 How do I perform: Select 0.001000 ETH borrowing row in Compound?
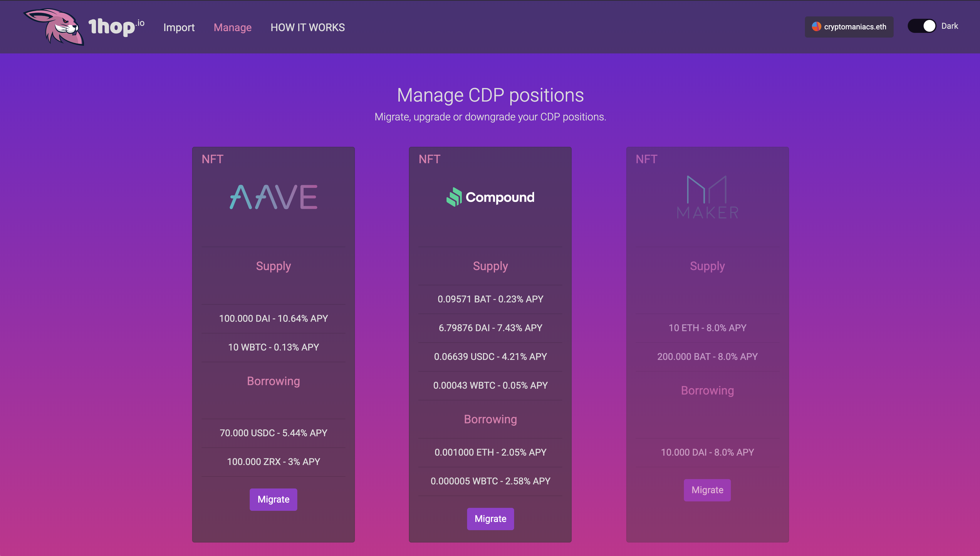click(x=490, y=452)
